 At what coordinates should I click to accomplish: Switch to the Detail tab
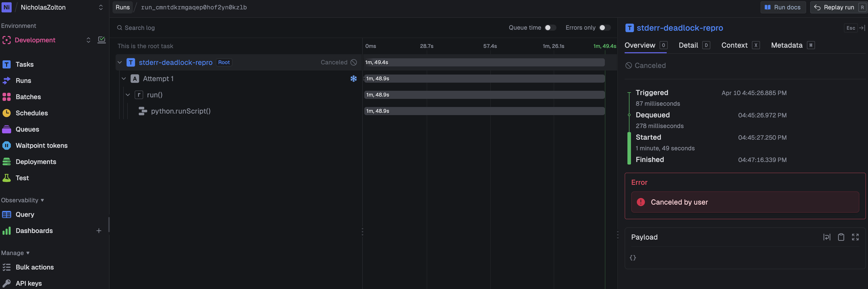pyautogui.click(x=688, y=45)
